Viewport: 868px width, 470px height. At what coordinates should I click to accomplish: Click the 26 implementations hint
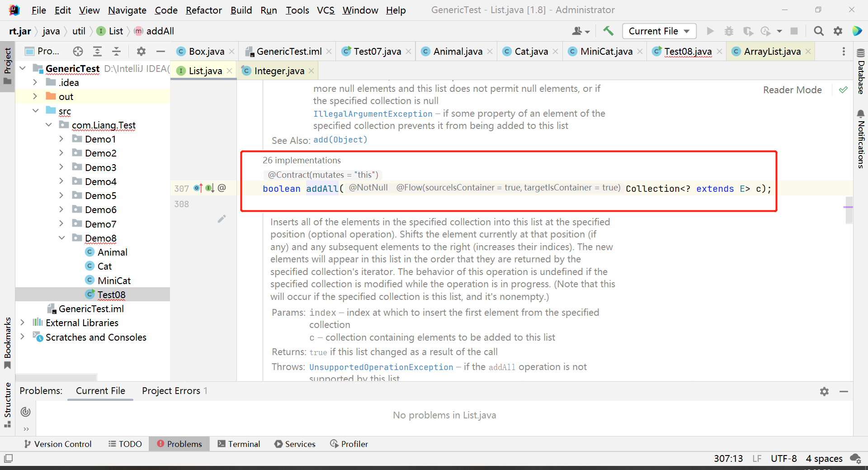pyautogui.click(x=302, y=160)
